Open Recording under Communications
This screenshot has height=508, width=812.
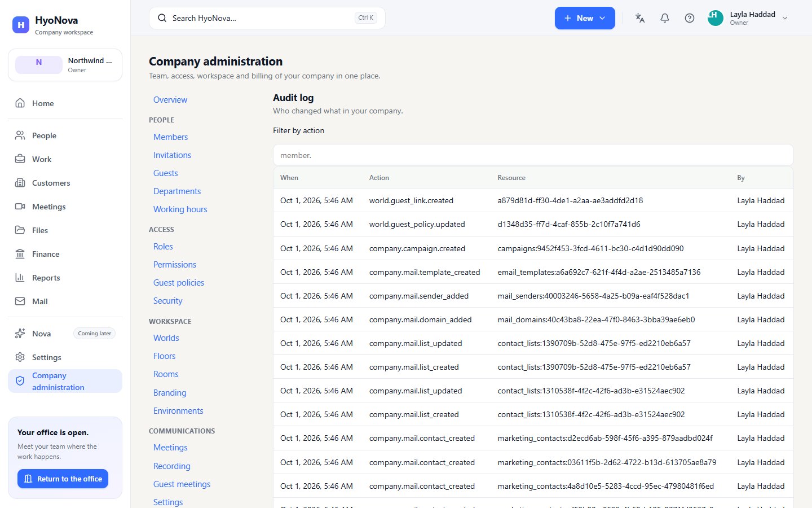click(172, 466)
